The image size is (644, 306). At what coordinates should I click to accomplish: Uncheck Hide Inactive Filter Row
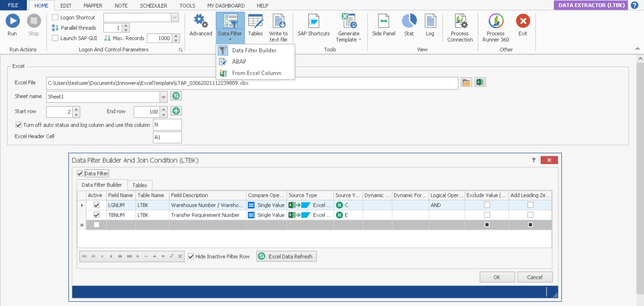(x=191, y=257)
